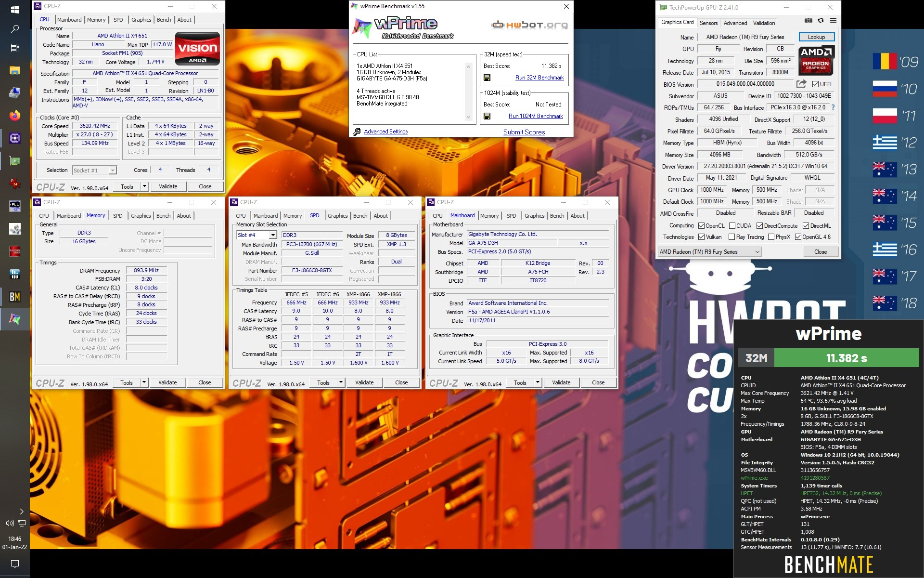924x578 pixels.
Task: Switch to CPU-Z via purple chip taskbar icon
Action: click(15, 138)
